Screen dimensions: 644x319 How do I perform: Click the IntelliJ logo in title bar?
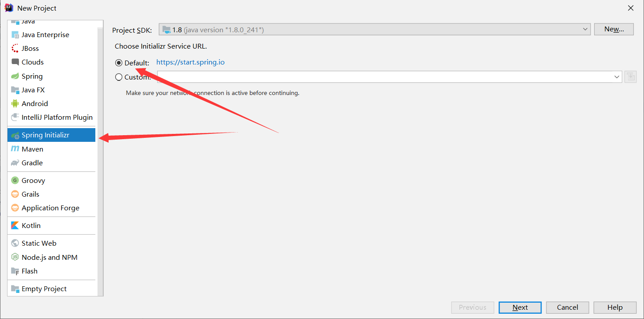click(x=8, y=8)
